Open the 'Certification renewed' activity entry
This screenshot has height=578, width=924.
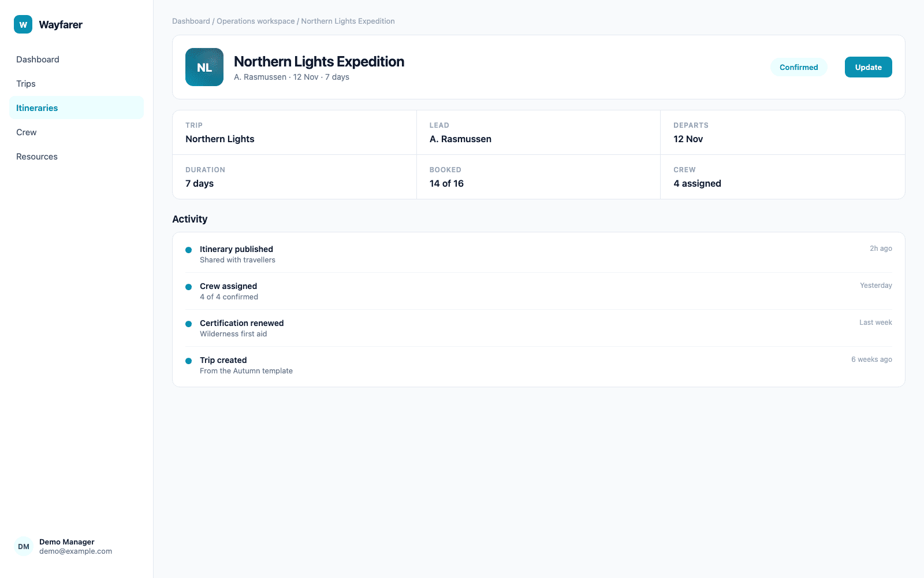point(539,328)
